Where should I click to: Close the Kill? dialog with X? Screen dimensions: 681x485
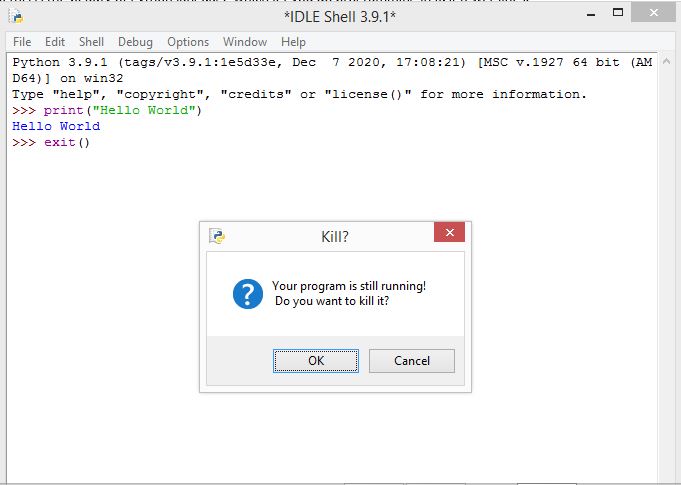(450, 232)
